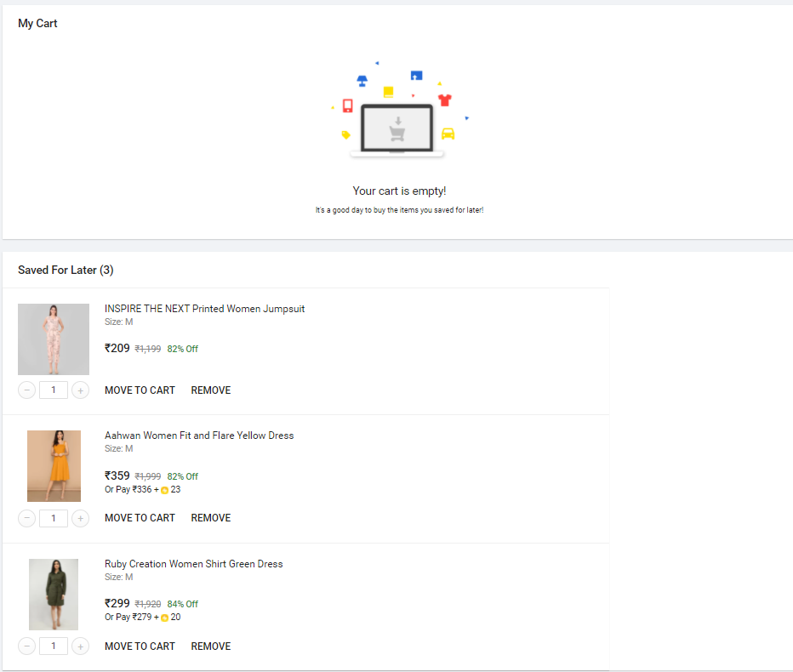The width and height of the screenshot is (793, 672).
Task: Increase quantity of Aahwan Yellow Dress
Action: click(x=81, y=518)
